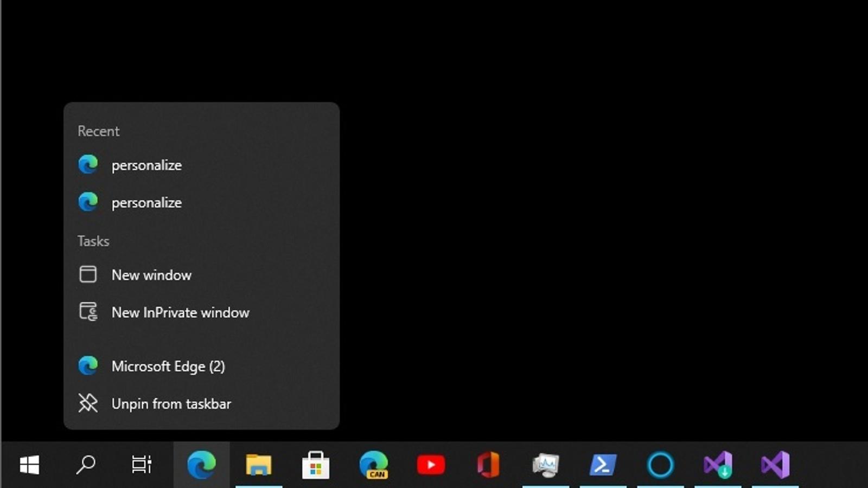The image size is (868, 488).
Task: Open Cortana circle icon
Action: (660, 465)
